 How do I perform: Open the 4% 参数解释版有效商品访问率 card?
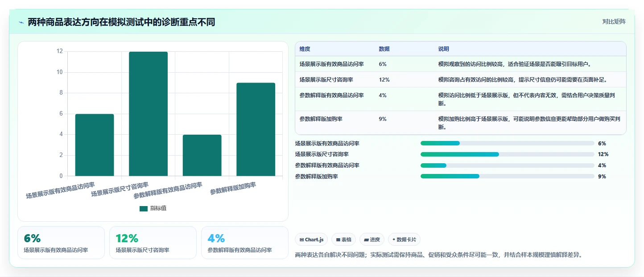[x=245, y=243]
